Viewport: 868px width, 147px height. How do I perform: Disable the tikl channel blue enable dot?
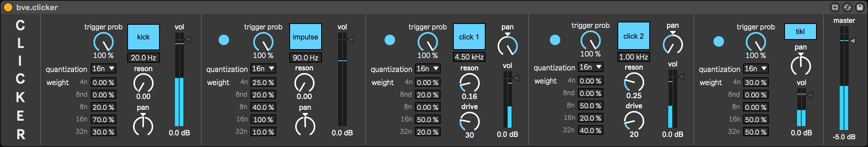click(x=719, y=41)
